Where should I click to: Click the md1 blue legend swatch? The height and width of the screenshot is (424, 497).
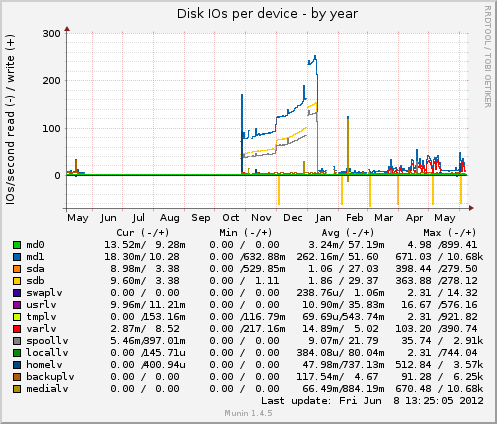[17, 257]
